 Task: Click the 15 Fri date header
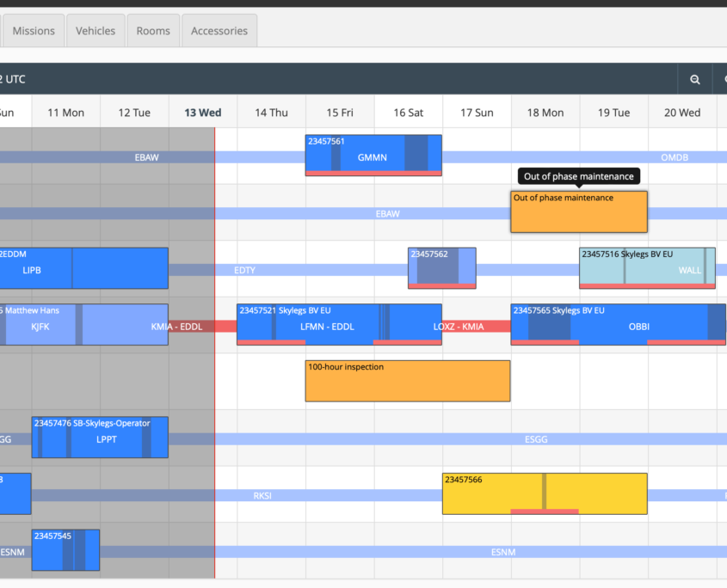[340, 113]
